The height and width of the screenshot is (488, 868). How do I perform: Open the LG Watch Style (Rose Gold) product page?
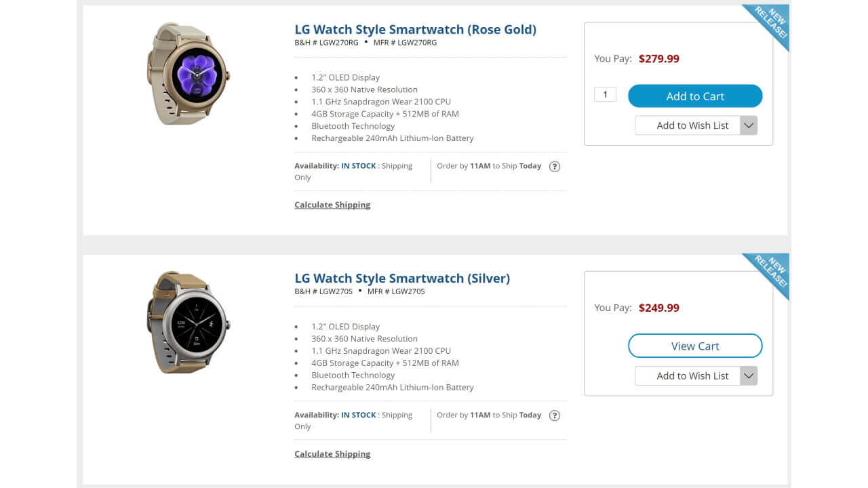(415, 29)
